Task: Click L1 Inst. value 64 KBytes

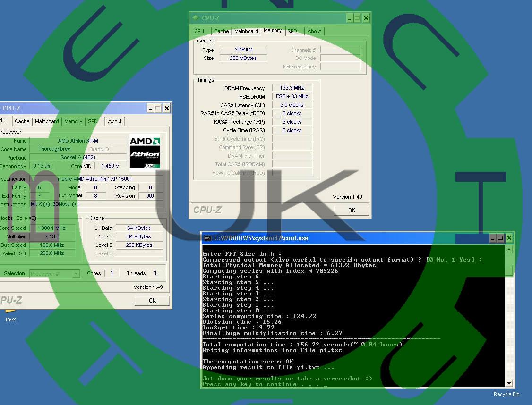Action: [x=139, y=236]
